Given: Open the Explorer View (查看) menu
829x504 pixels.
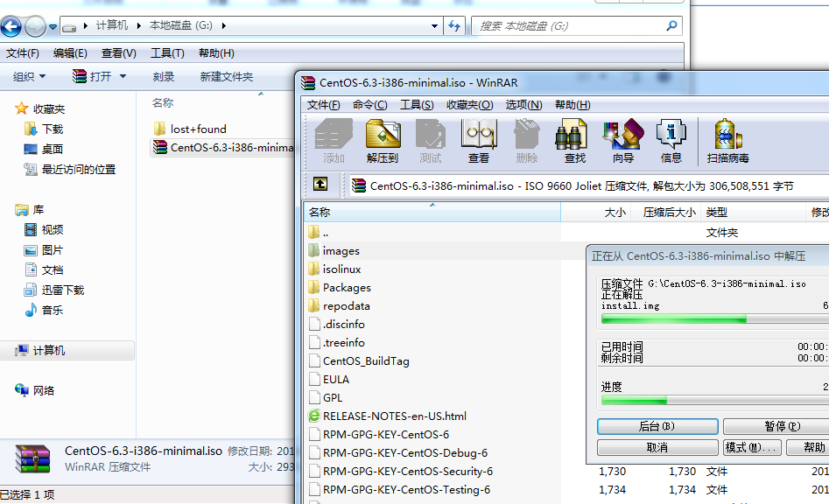Looking at the screenshot, I should click(118, 53).
